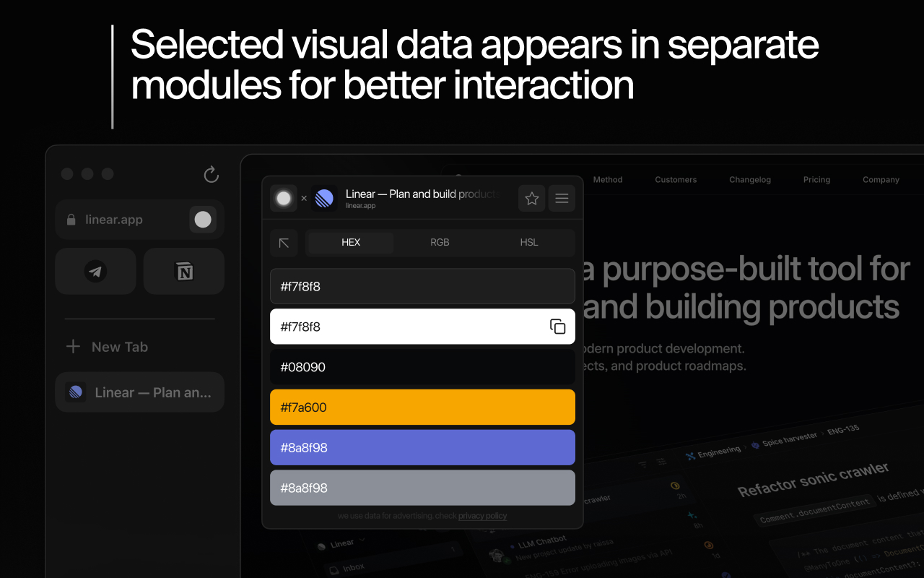Click the Telegram shortcut icon

click(95, 271)
